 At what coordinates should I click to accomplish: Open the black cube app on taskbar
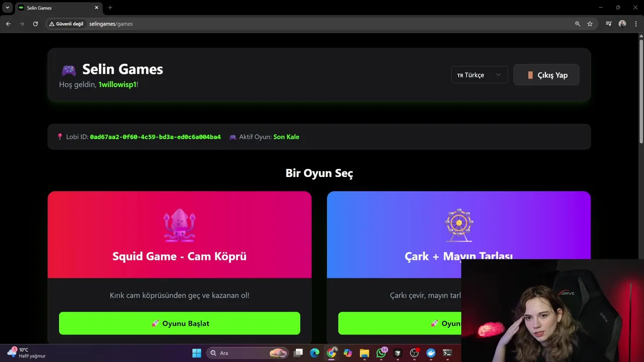[x=397, y=353]
